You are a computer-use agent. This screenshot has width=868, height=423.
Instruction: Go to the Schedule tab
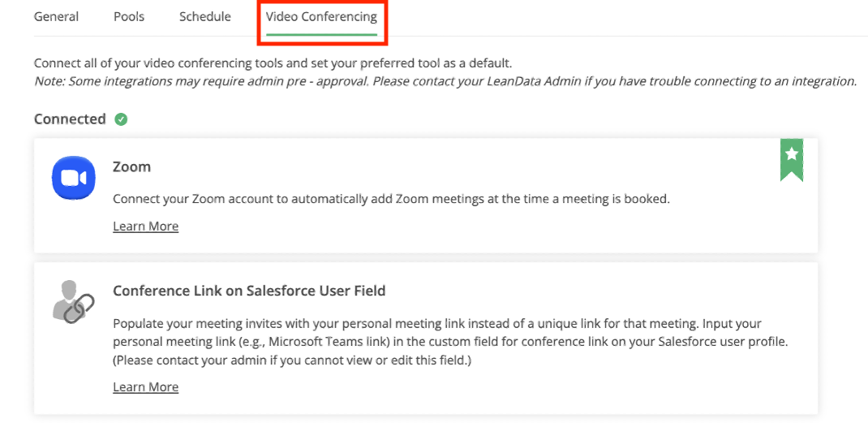coord(204,17)
